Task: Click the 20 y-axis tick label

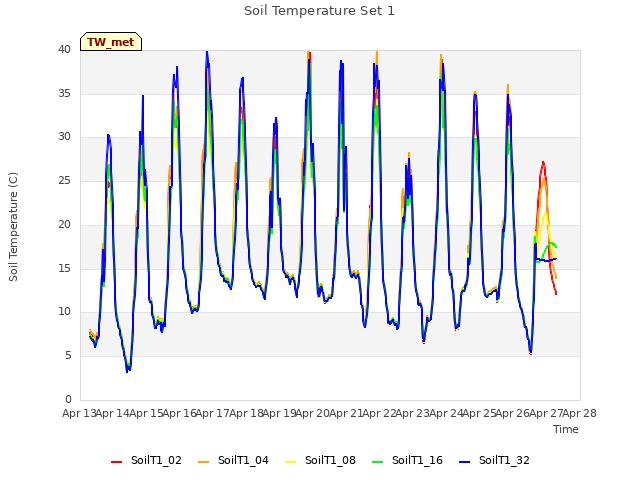Action: coord(64,224)
